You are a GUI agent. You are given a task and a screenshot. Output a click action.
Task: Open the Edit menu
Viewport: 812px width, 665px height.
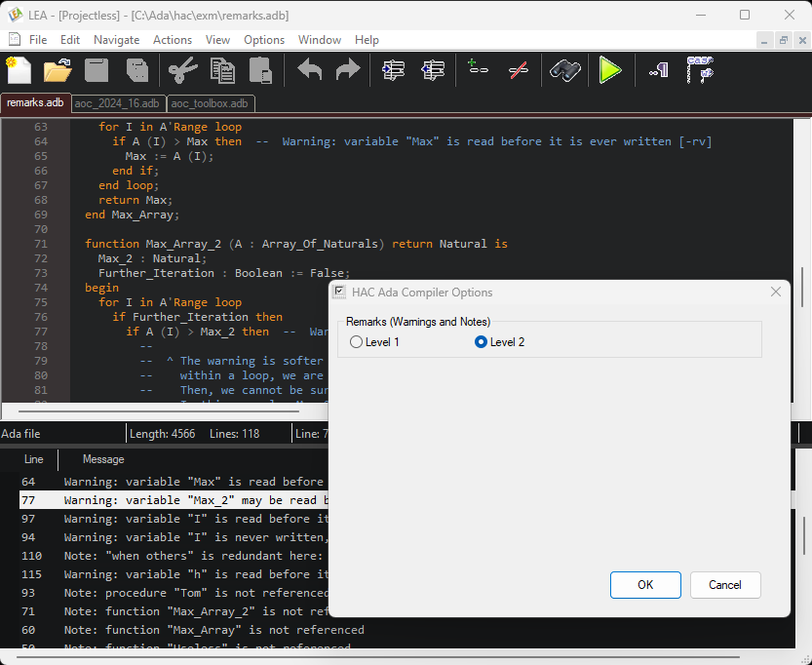[x=70, y=40]
